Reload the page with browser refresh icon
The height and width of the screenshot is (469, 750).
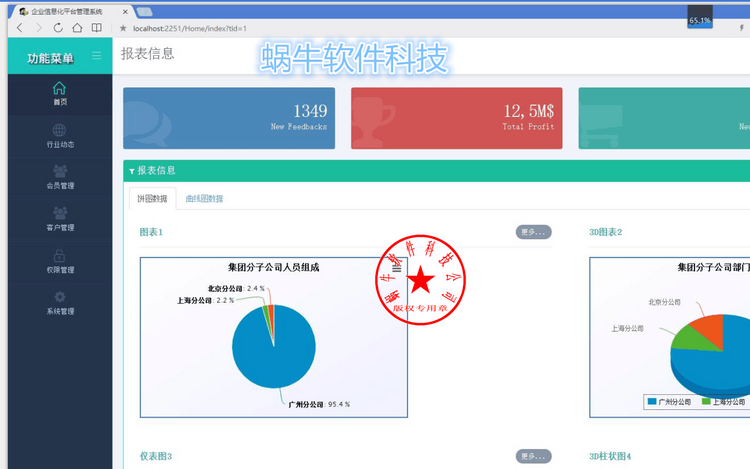pos(58,28)
